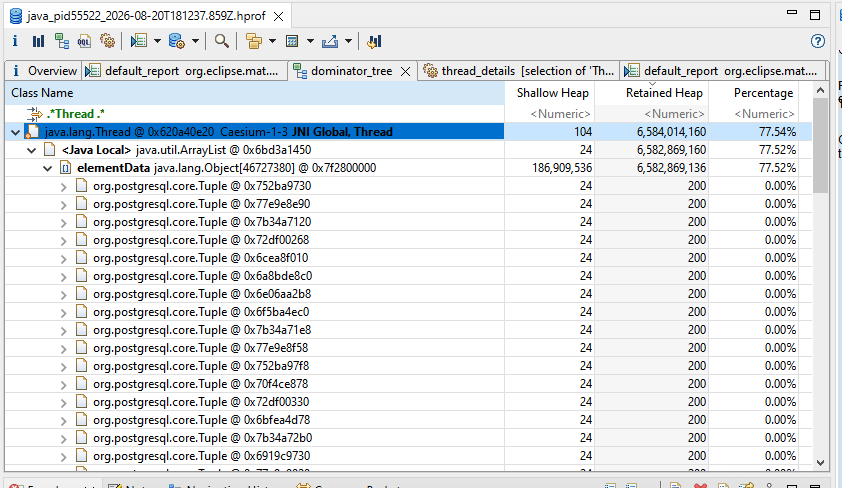Switch to the last default_report tab
The height and width of the screenshot is (488, 842).
722,71
